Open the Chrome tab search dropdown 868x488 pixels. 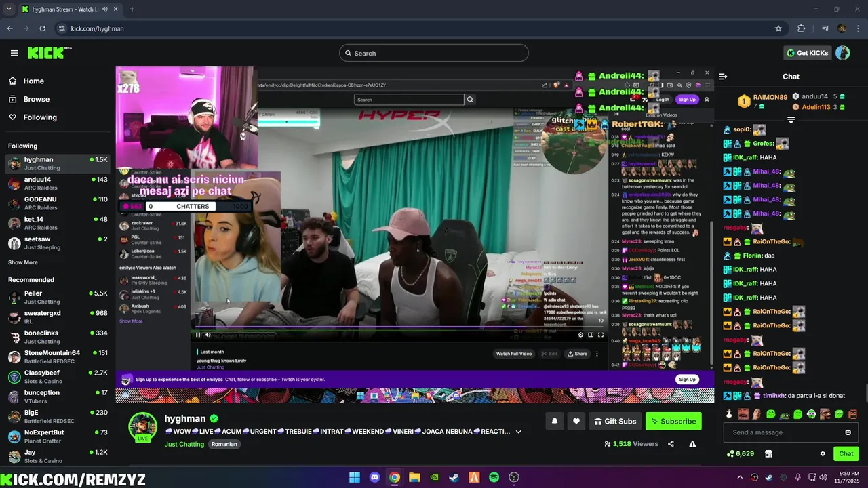click(x=9, y=9)
